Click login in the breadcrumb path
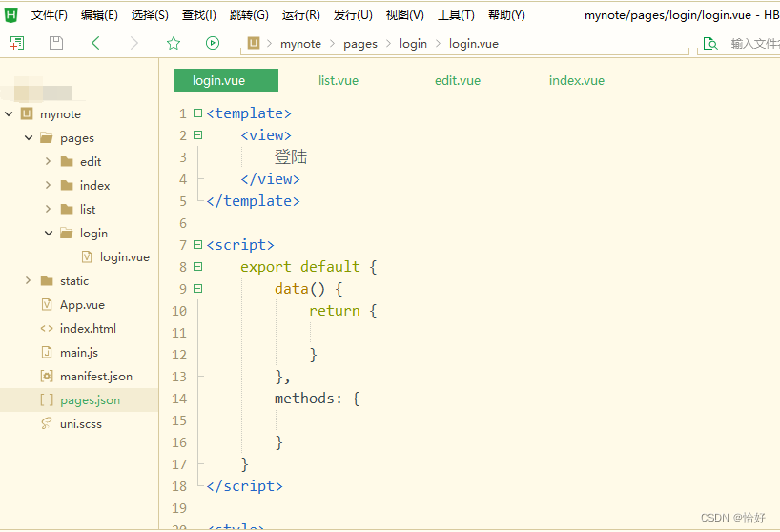Viewport: 780px width, 532px height. pyautogui.click(x=413, y=44)
